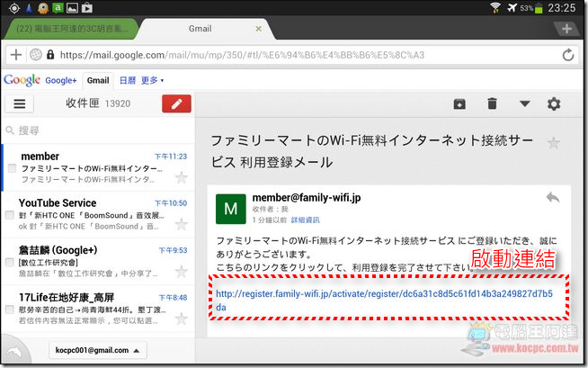Viewport: 588px width, 368px height.
Task: Open the GPS target notification icon
Action: (13, 8)
